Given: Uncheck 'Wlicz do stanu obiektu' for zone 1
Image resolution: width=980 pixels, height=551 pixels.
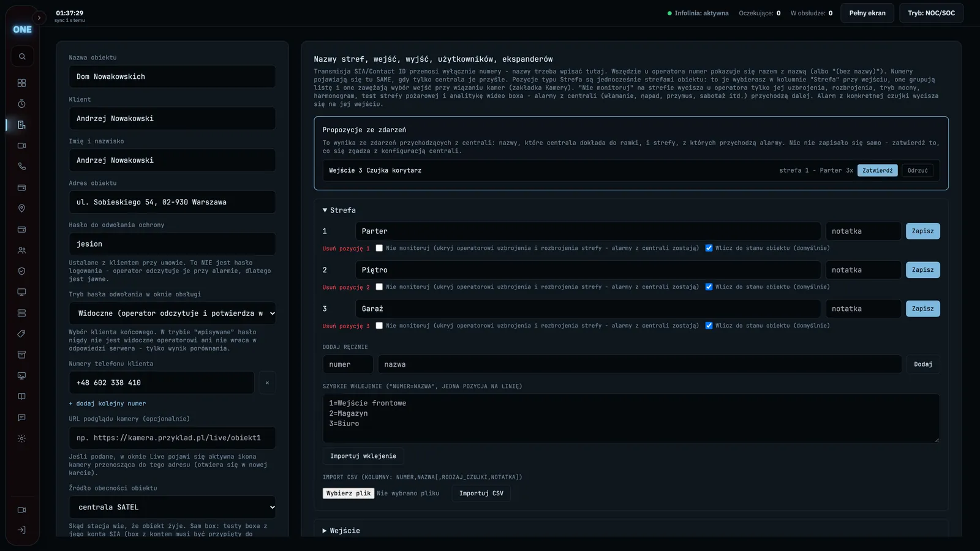Looking at the screenshot, I should (x=709, y=248).
